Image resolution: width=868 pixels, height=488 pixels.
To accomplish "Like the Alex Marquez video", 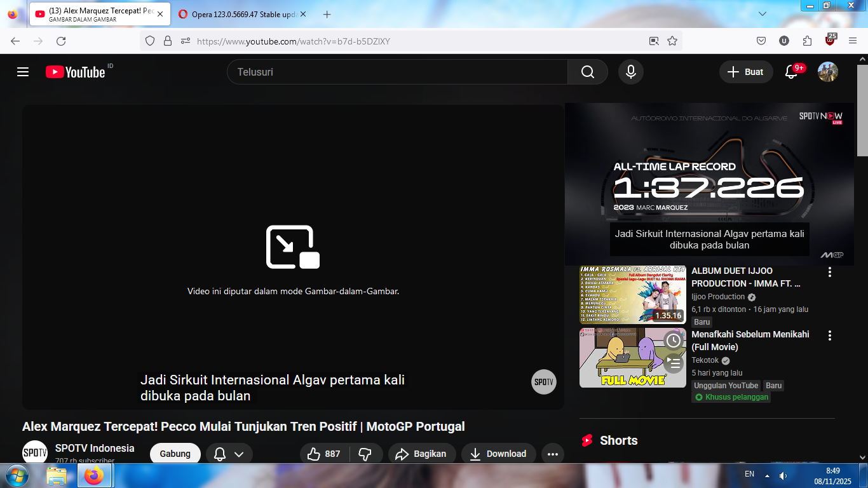I will point(323,454).
